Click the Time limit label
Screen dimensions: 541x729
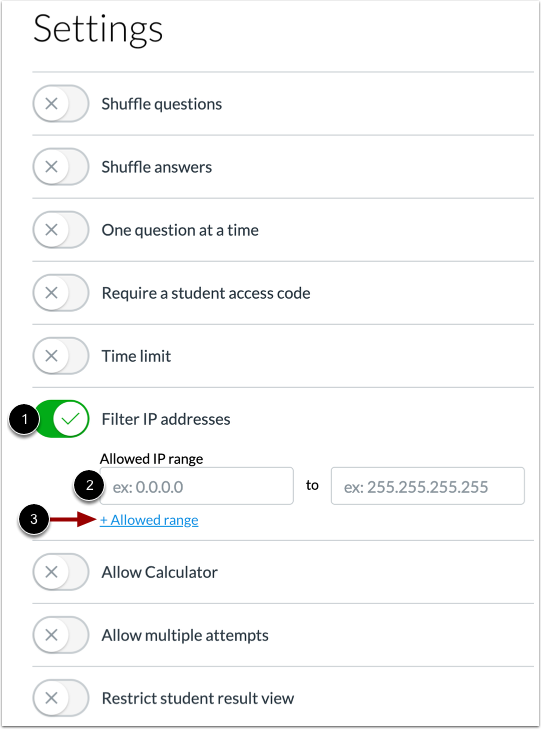pos(136,356)
